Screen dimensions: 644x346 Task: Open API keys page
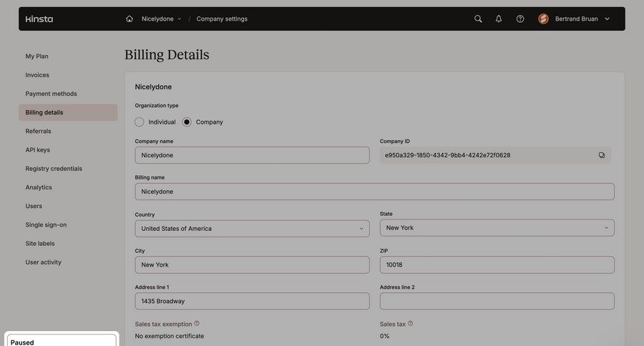tap(38, 150)
